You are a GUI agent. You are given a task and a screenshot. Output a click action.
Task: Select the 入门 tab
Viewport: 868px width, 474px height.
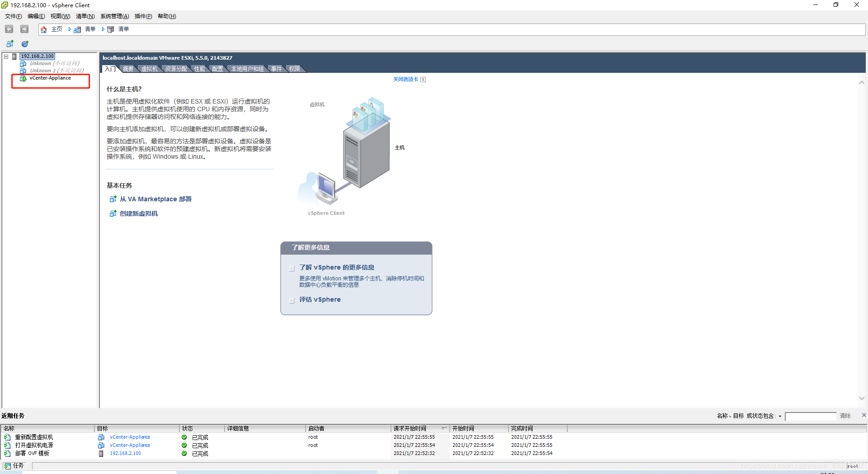110,69
